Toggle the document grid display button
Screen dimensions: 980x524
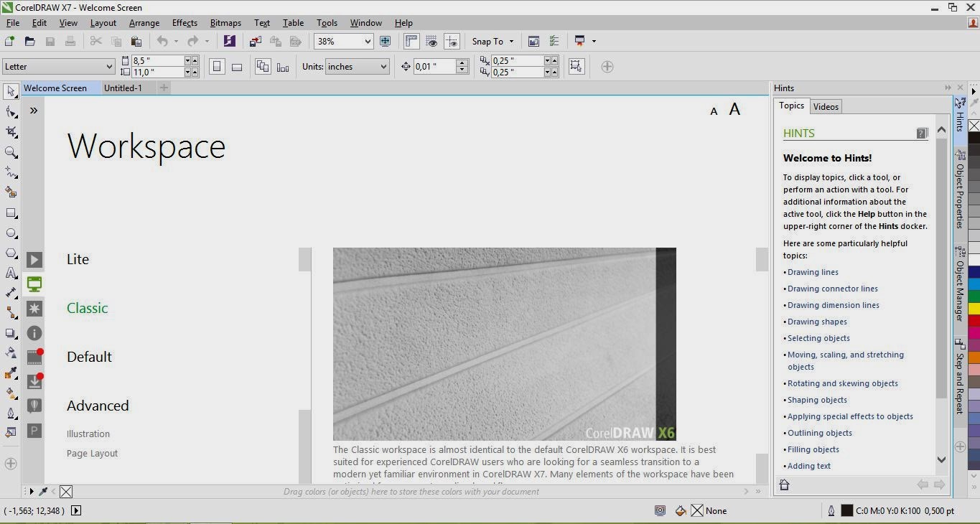(x=431, y=41)
